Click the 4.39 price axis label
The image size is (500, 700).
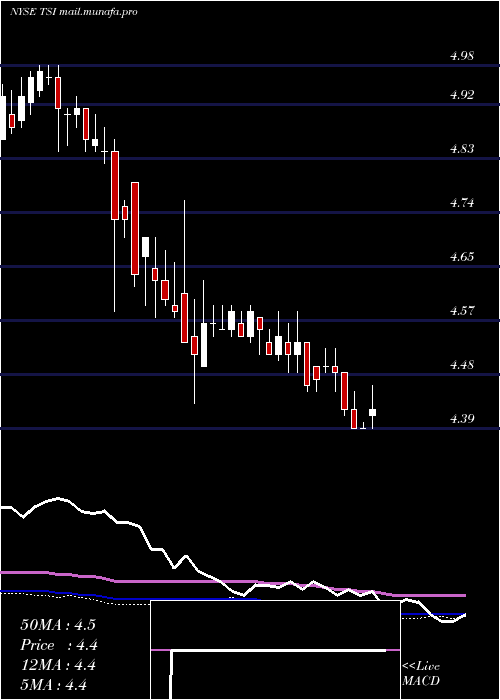[462, 419]
